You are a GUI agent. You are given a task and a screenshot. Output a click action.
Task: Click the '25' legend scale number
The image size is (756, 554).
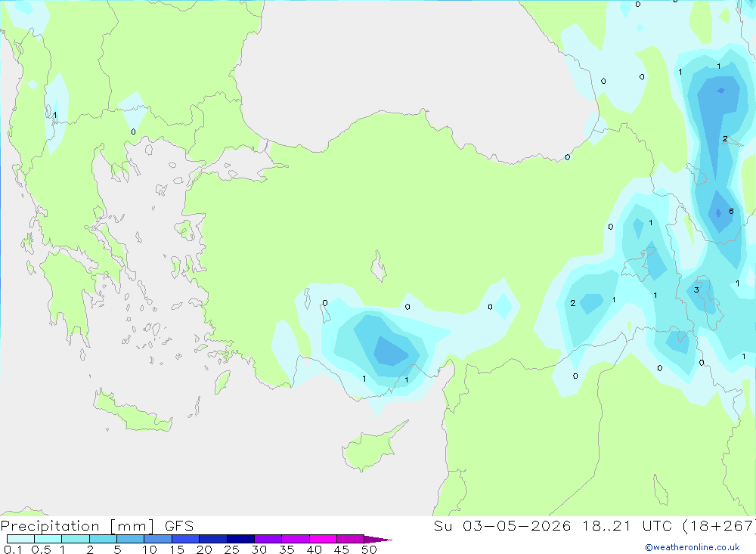[231, 549]
